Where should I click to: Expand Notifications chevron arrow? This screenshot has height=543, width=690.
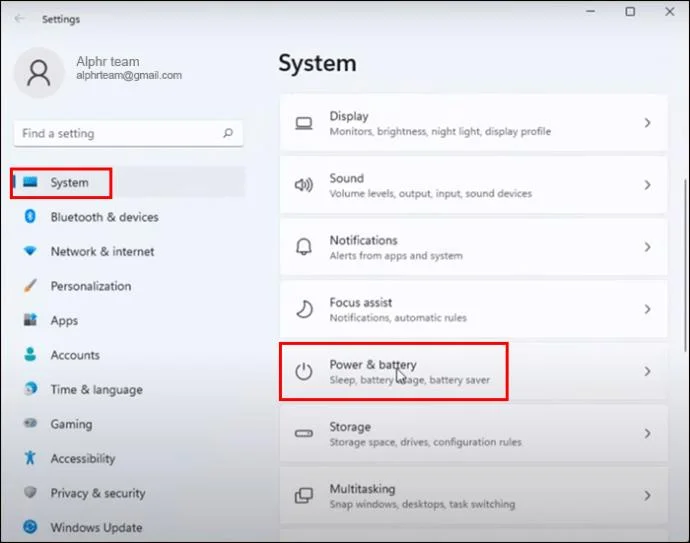pyautogui.click(x=647, y=247)
